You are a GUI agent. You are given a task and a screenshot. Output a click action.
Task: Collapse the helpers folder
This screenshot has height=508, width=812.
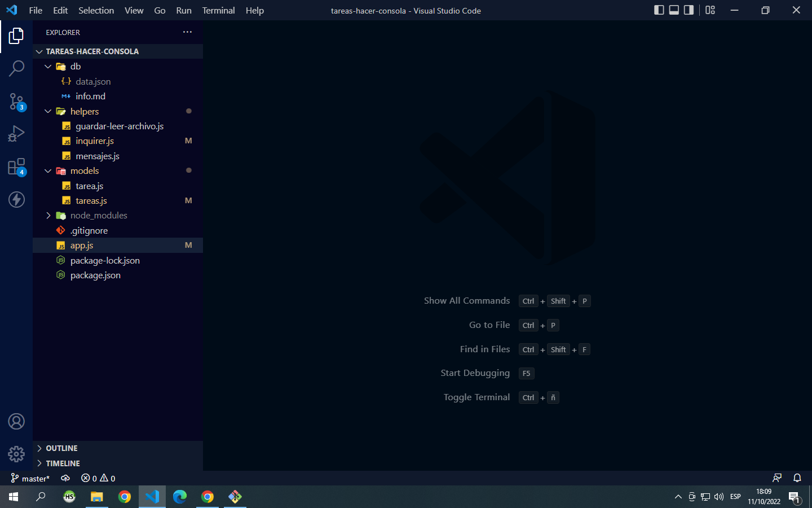[x=48, y=111]
